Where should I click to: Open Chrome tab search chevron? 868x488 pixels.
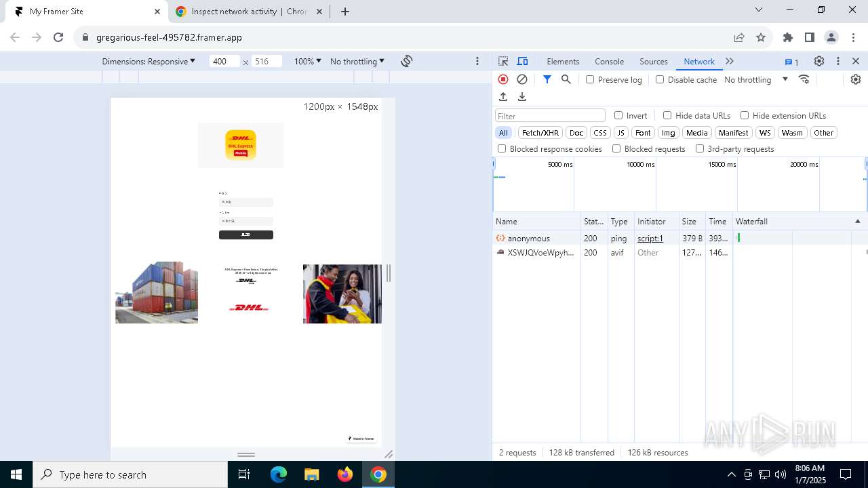[x=759, y=10]
